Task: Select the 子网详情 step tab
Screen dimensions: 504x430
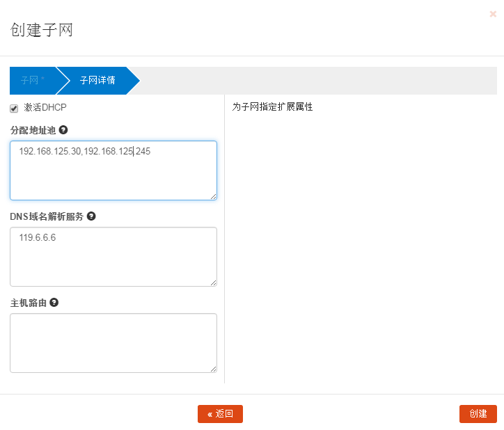Action: pyautogui.click(x=97, y=81)
